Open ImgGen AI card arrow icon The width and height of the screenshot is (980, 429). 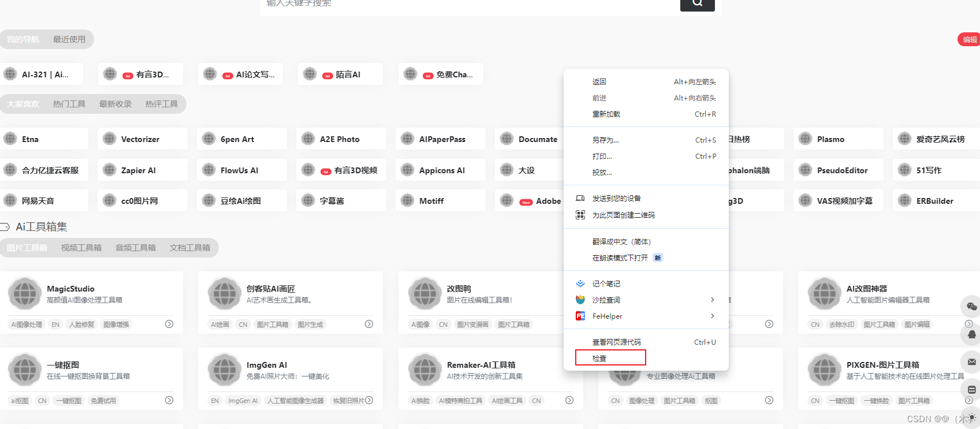369,400
